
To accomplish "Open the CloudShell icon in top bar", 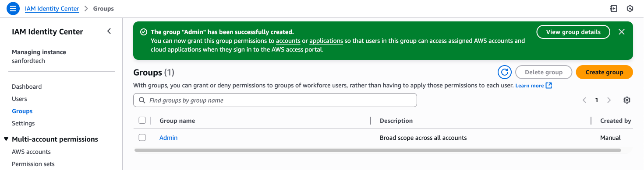I will (613, 8).
